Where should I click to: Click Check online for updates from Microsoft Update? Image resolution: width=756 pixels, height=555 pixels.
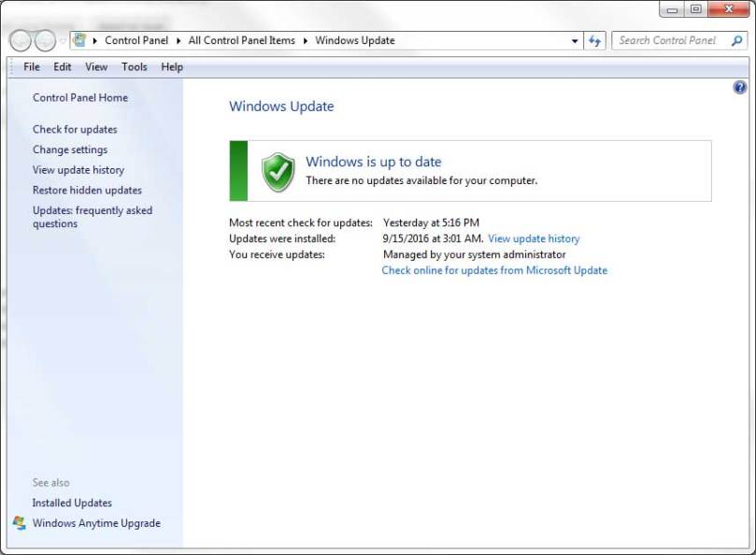(x=494, y=271)
